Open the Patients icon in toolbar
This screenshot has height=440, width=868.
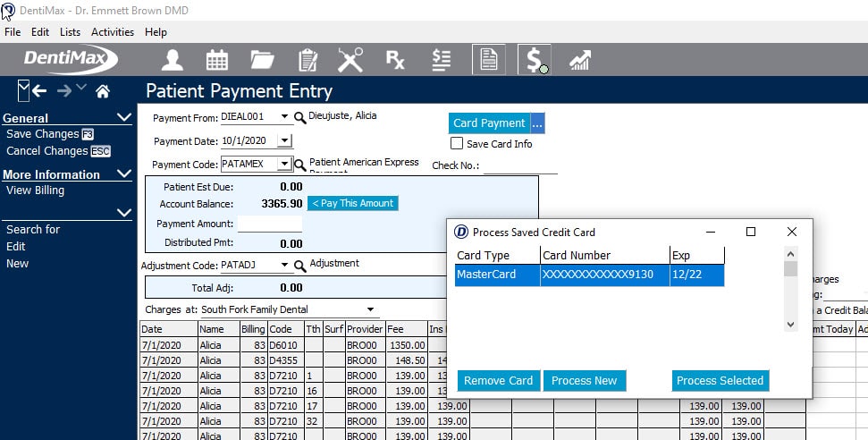(173, 60)
